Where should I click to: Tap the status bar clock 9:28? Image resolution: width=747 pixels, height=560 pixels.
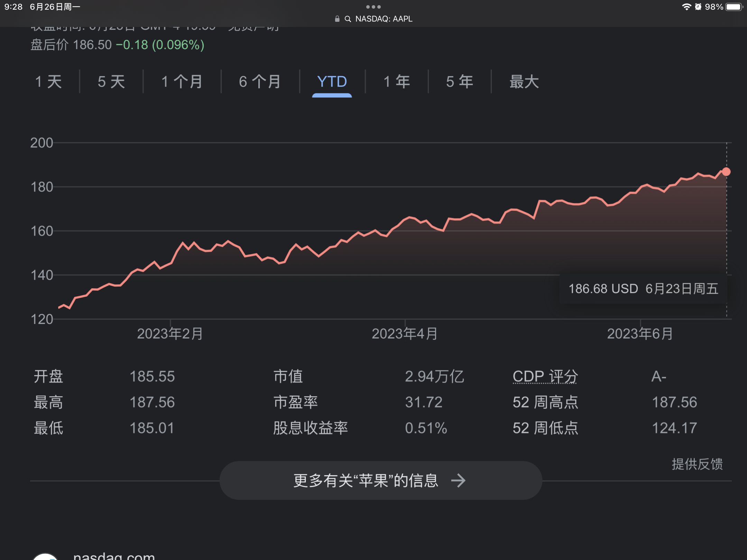click(13, 7)
